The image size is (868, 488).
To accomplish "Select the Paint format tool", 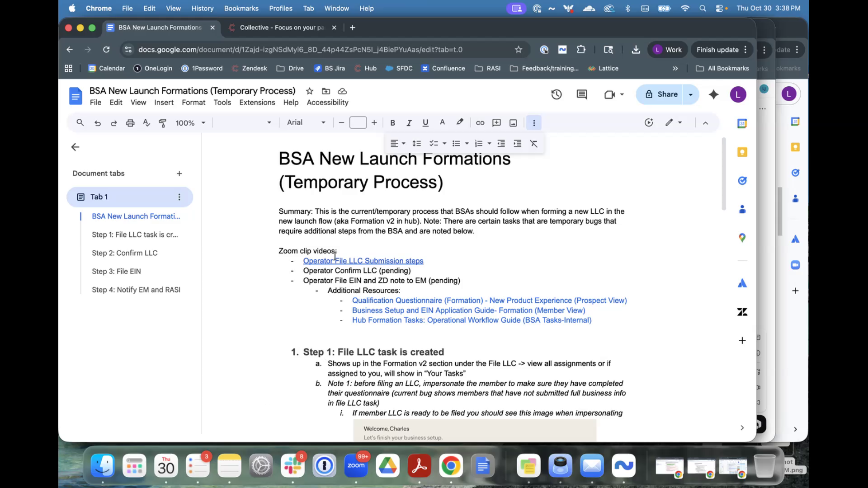I will (x=163, y=123).
